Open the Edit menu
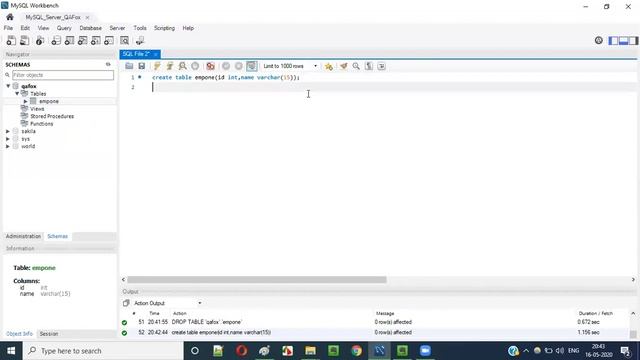 click(x=25, y=28)
